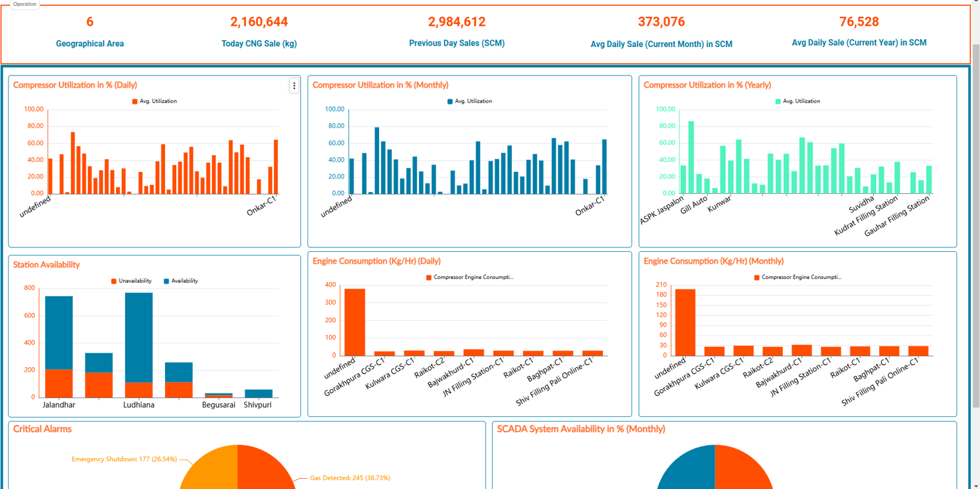This screenshot has width=980, height=489.
Task: Click Avg Daily Sale (Current Year) in SCM label
Action: coord(859,43)
